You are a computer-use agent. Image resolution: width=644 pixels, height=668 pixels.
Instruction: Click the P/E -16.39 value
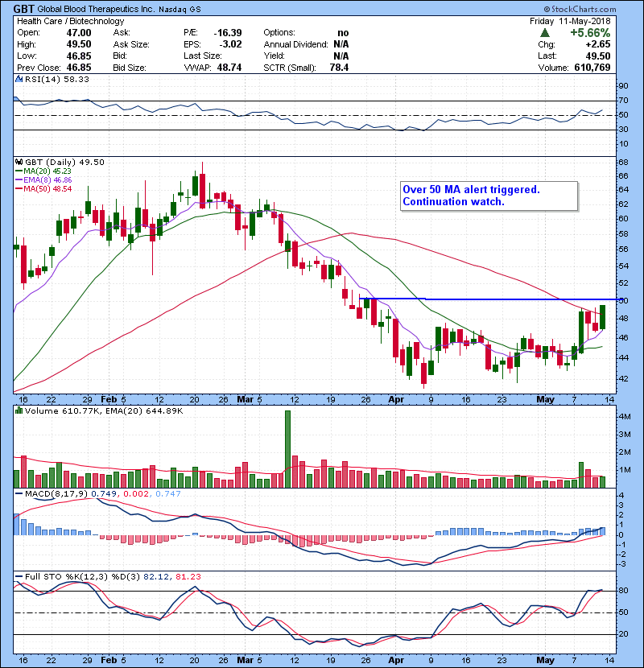(228, 33)
